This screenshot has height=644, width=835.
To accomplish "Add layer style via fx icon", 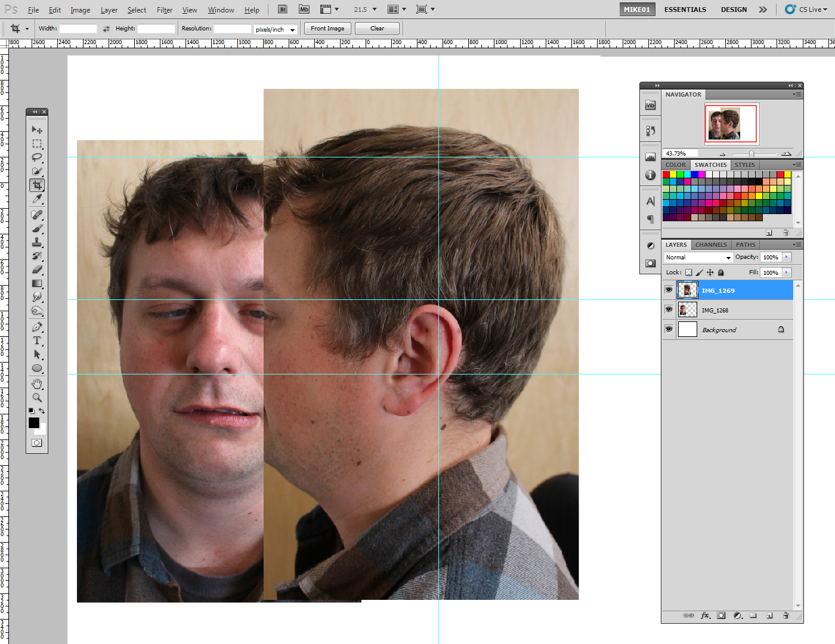I will [705, 615].
